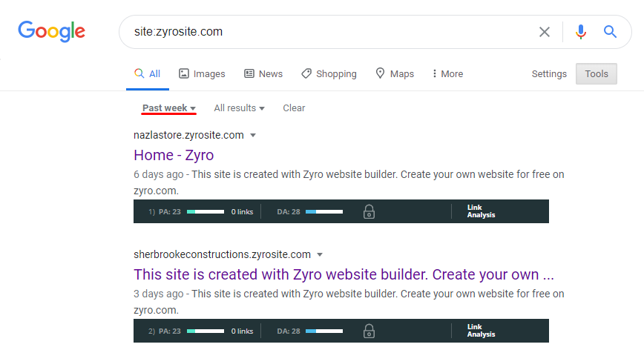This screenshot has width=644, height=350.
Task: Click the lock icon in result 2 bar
Action: [369, 331]
